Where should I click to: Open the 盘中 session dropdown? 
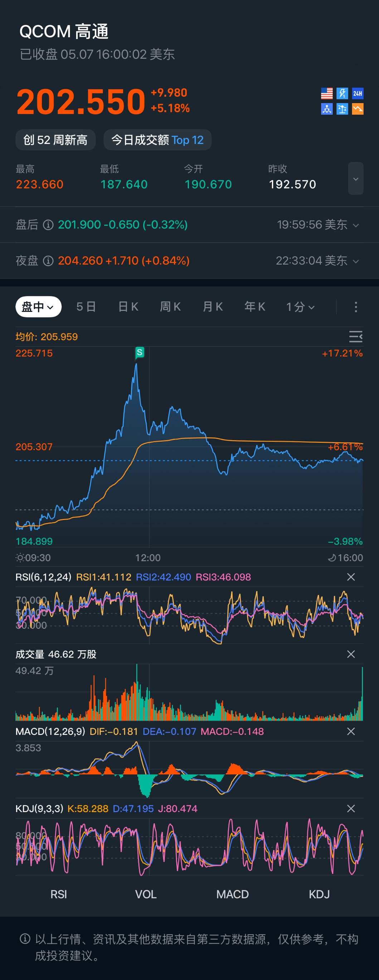38,307
